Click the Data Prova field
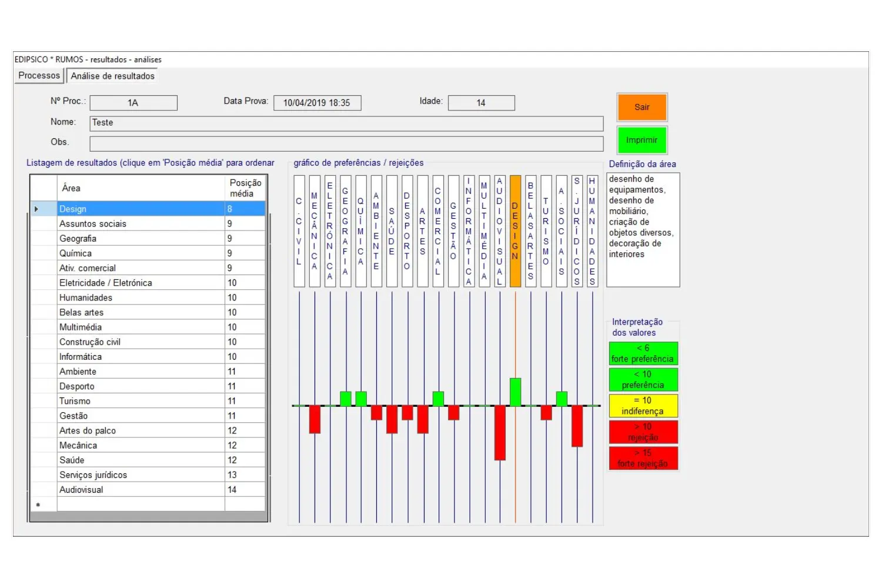Viewport: 882px width, 588px height. (x=317, y=103)
